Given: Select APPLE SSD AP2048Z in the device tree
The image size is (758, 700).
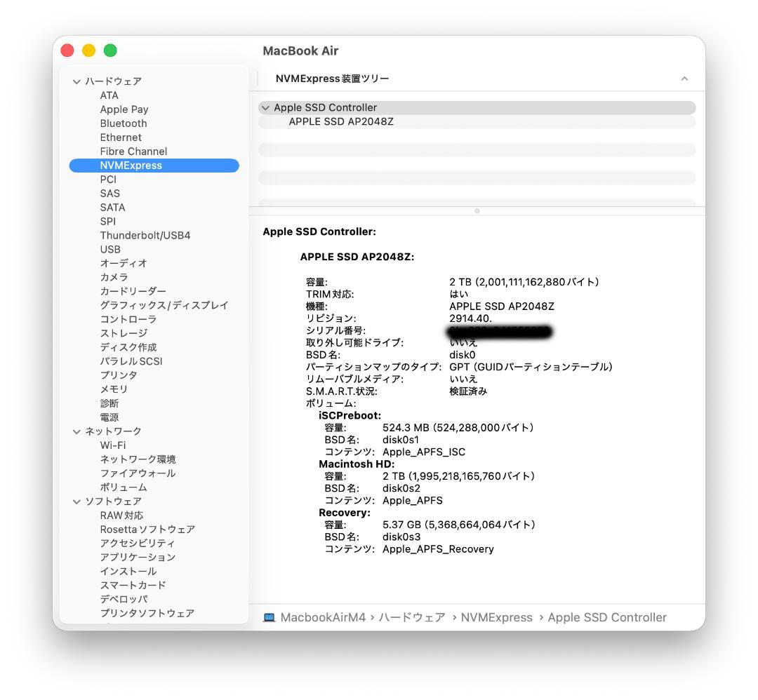Looking at the screenshot, I should pyautogui.click(x=342, y=121).
